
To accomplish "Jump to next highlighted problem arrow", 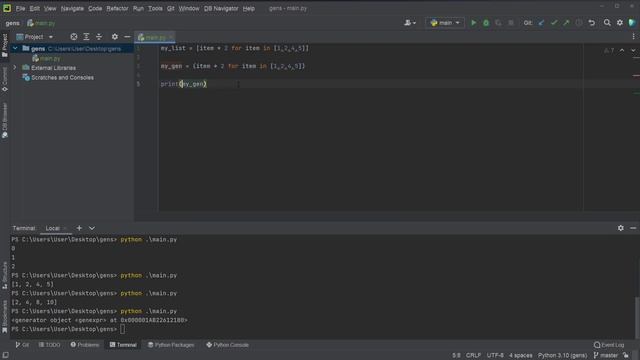I will 633,50.
